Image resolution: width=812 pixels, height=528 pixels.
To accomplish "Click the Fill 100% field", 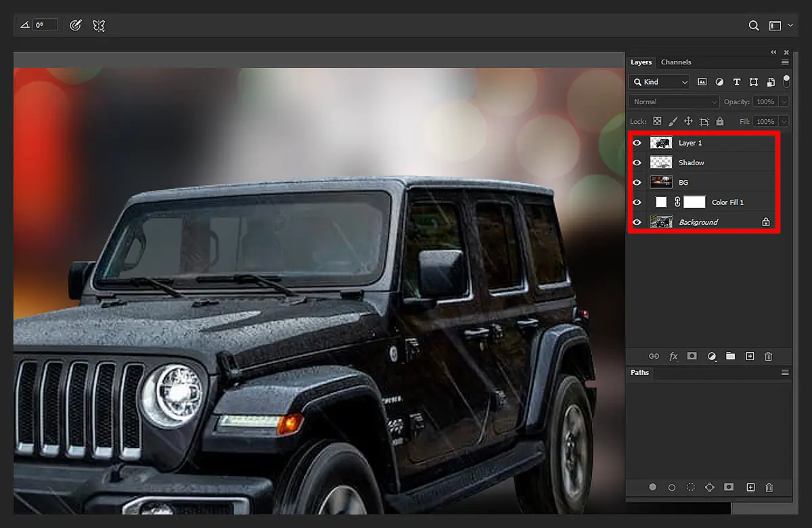I will 765,122.
